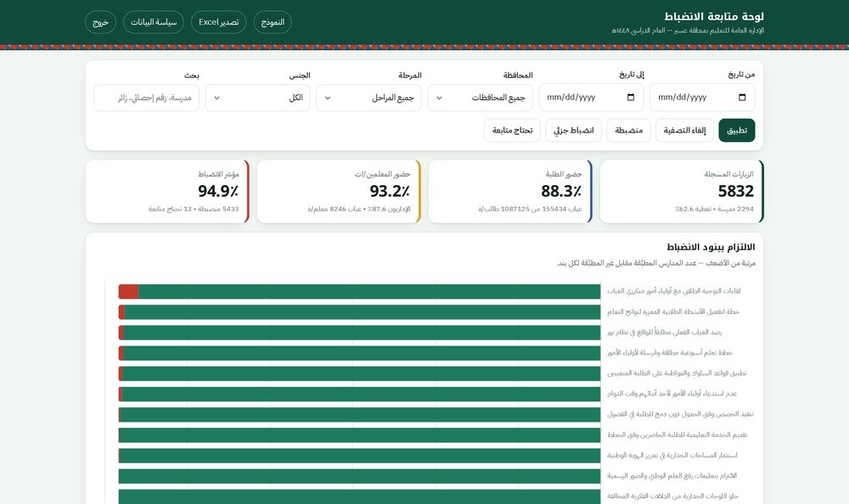Click the حضور المعلمين/ات value 93.2٪

click(390, 191)
